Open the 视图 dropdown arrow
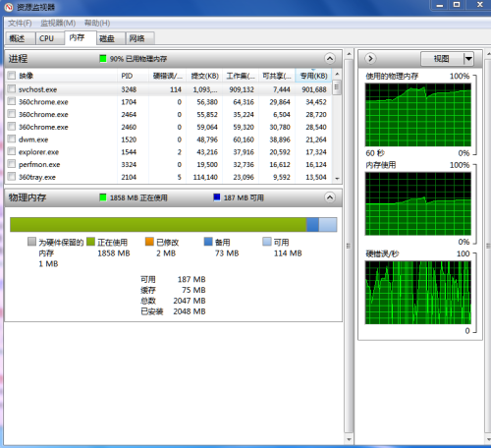Screen dimensions: 491x448 click(x=468, y=59)
